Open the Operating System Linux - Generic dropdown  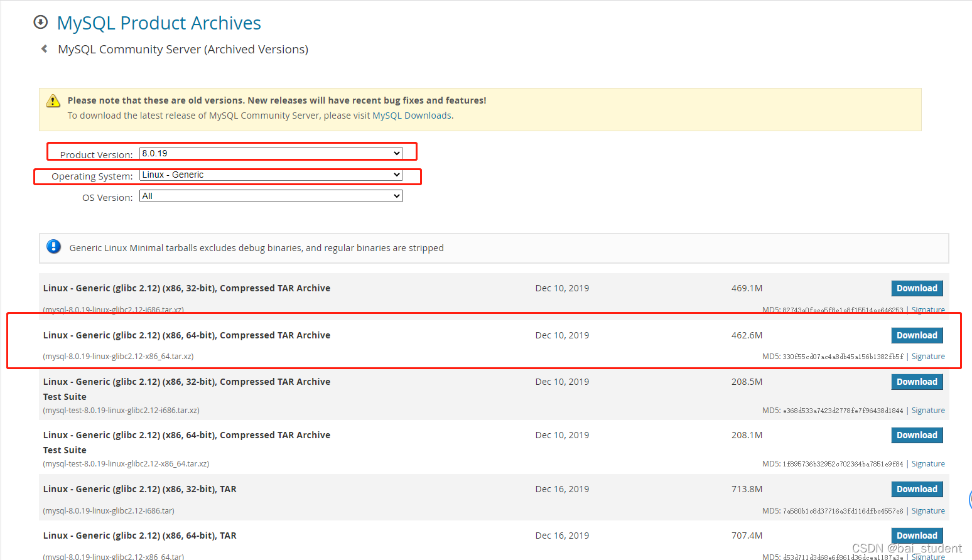[x=271, y=175]
